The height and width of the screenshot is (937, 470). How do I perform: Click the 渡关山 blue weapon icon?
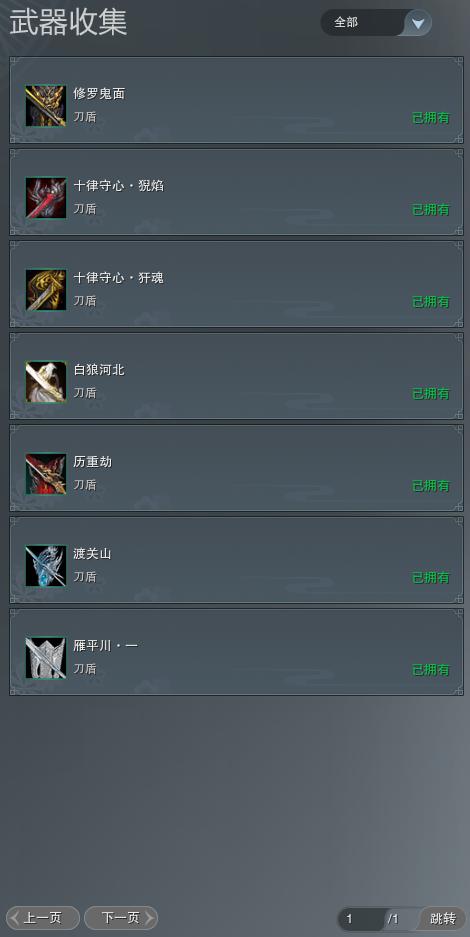click(x=45, y=566)
